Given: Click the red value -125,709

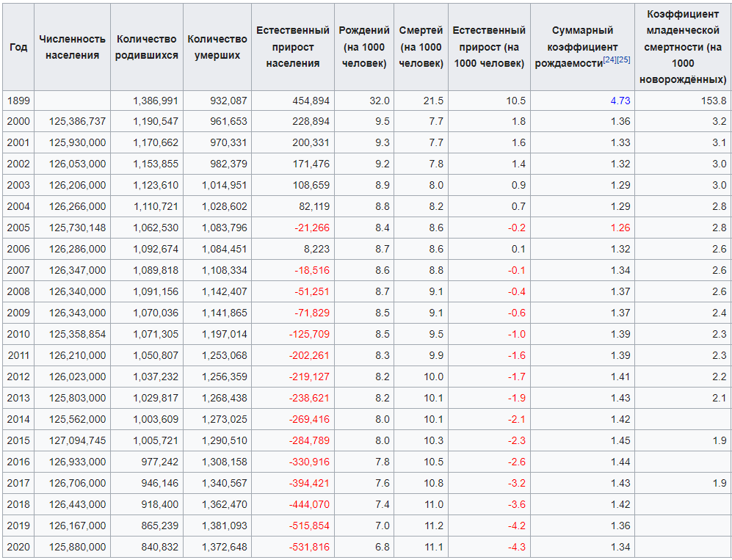Looking at the screenshot, I should click(x=310, y=335).
